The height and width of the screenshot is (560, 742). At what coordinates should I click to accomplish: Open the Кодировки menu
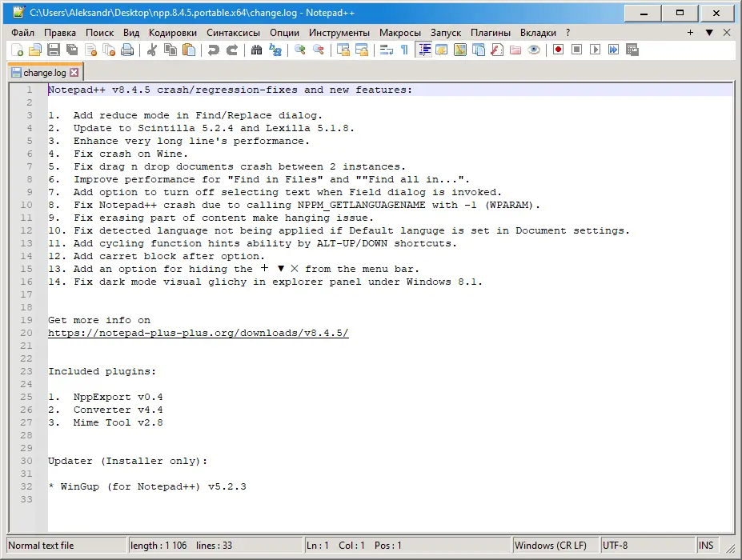click(173, 33)
